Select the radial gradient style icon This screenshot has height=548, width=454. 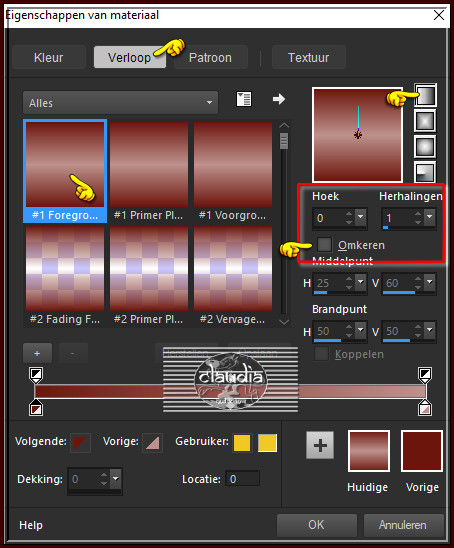(x=425, y=172)
